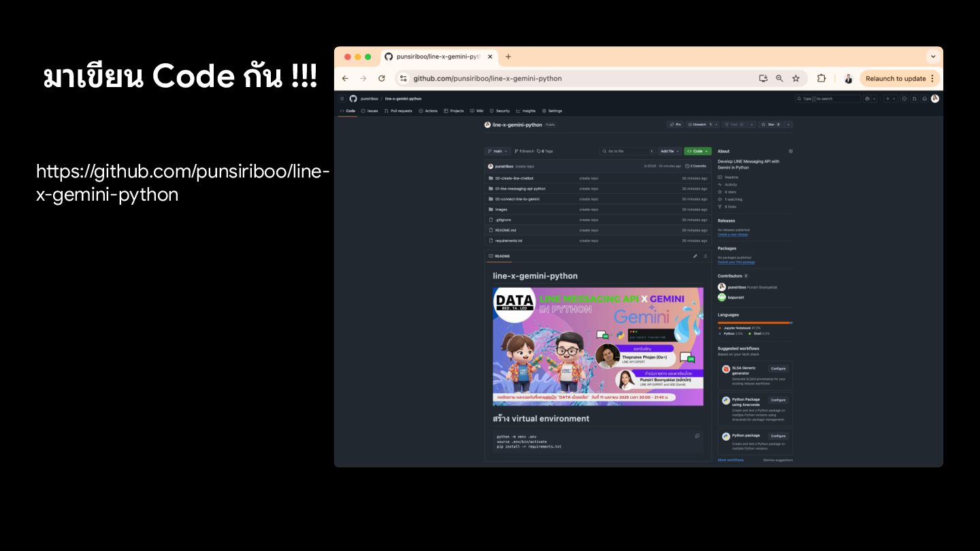Open new browser tab with plus
Screen dimensions: 980x551
(508, 56)
